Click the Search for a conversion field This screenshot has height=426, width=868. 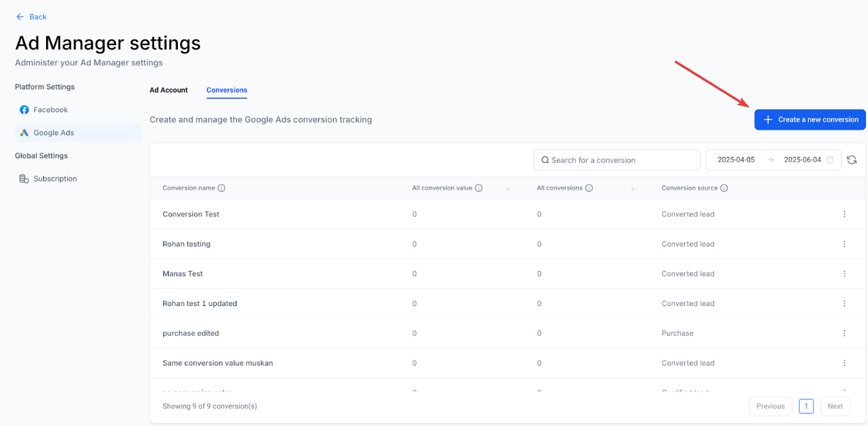(617, 160)
